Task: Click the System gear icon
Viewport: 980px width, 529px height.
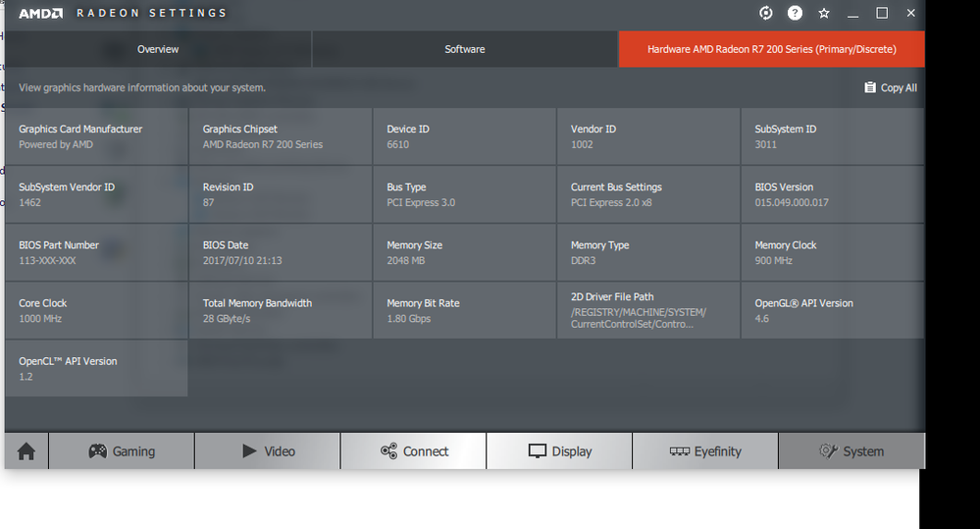Action: point(828,450)
